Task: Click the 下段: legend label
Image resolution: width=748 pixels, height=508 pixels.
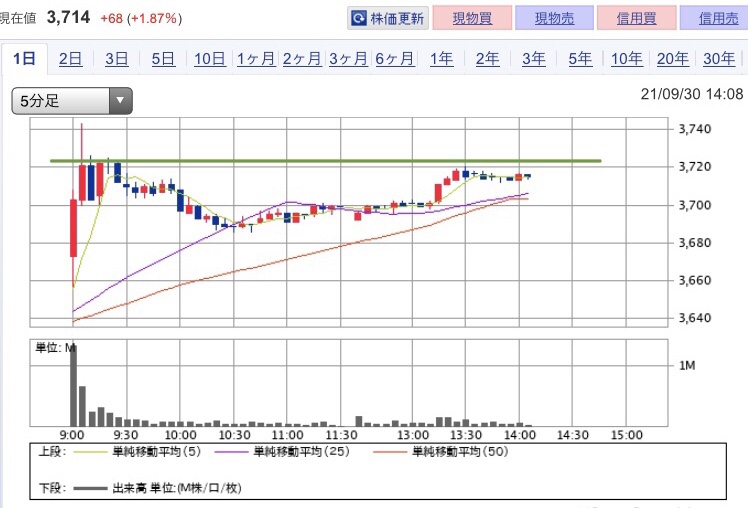Action: pyautogui.click(x=52, y=488)
